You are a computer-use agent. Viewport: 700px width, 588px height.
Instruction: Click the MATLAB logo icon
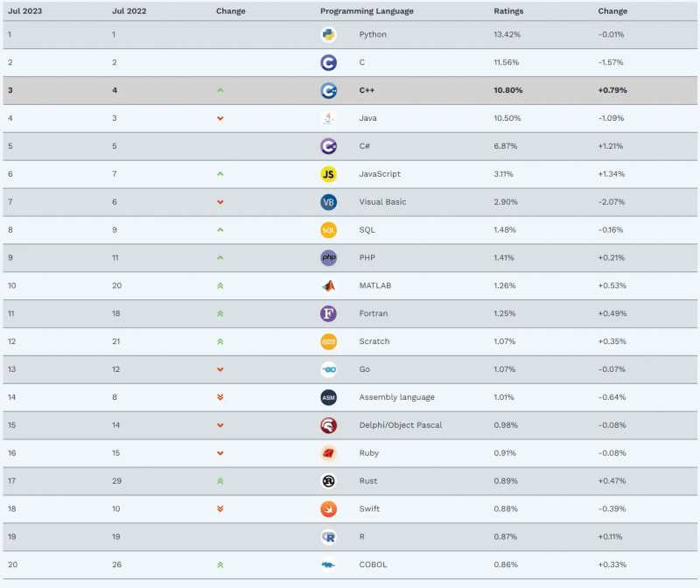click(x=329, y=286)
